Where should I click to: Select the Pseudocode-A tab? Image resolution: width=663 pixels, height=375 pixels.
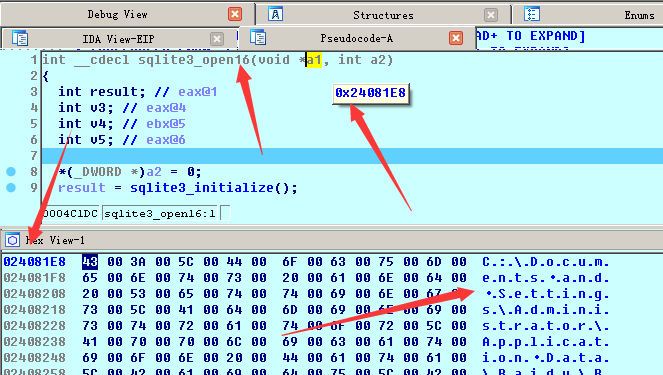pos(356,38)
